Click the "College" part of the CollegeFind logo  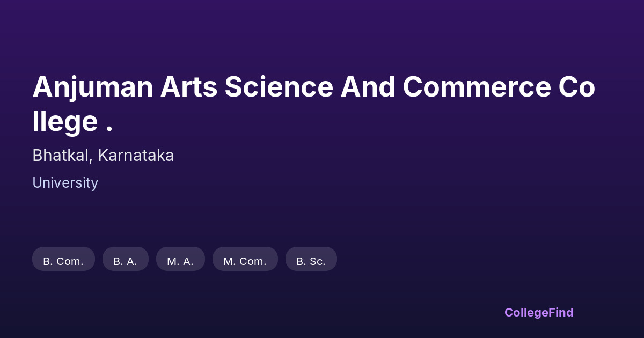pyautogui.click(x=526, y=312)
